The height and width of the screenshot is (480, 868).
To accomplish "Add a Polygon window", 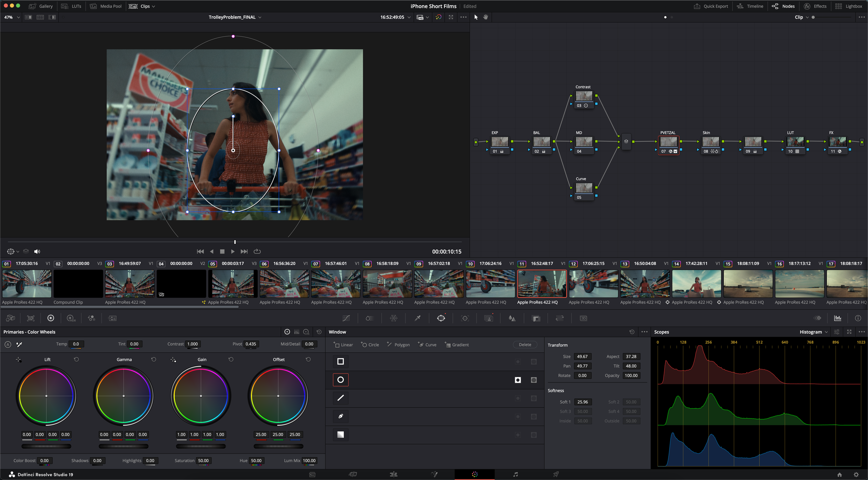I will point(398,345).
